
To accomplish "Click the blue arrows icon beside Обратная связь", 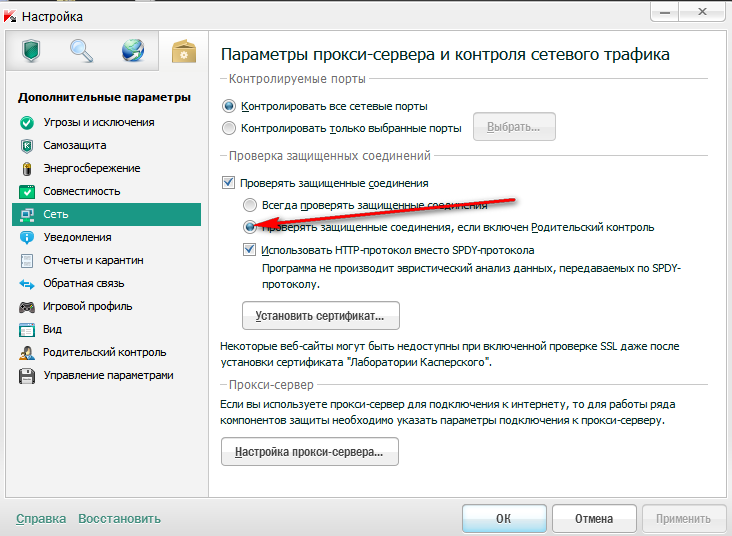I will (27, 283).
